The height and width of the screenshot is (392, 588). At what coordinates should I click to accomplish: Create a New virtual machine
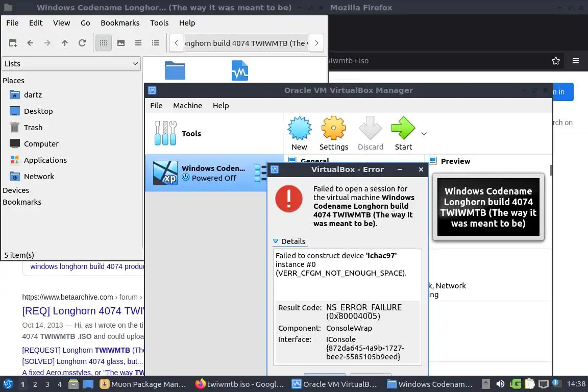pyautogui.click(x=299, y=134)
